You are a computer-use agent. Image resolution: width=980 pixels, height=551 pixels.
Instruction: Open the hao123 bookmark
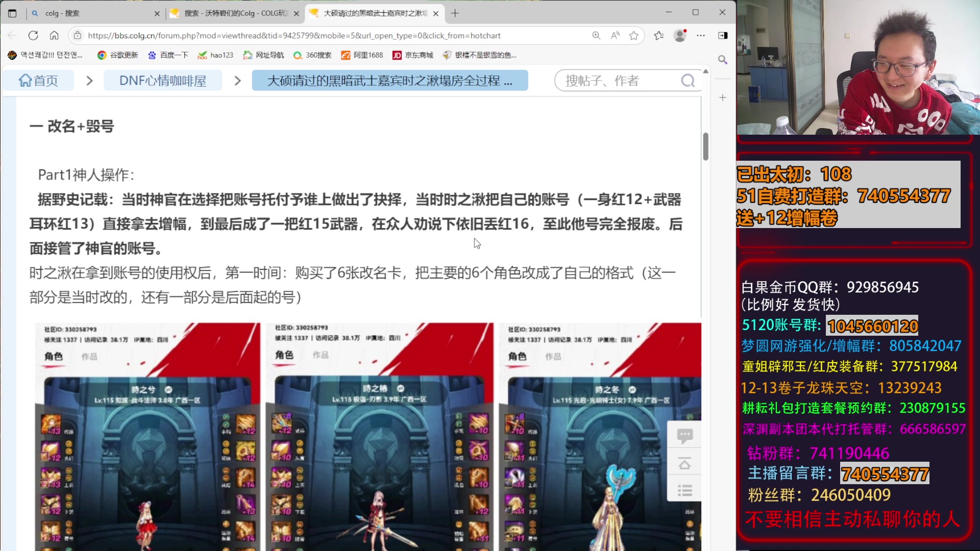tap(215, 55)
